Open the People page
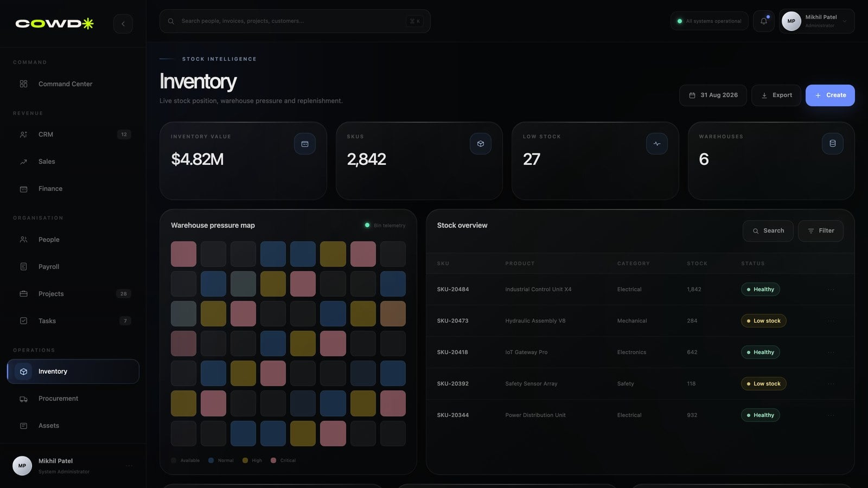Screen dimensions: 868x488 coord(73,240)
